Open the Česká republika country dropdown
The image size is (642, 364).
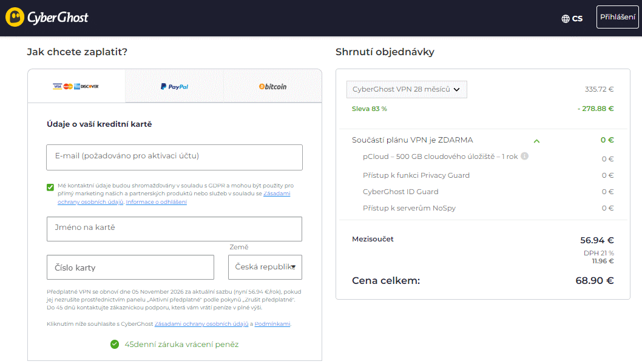[x=265, y=267]
